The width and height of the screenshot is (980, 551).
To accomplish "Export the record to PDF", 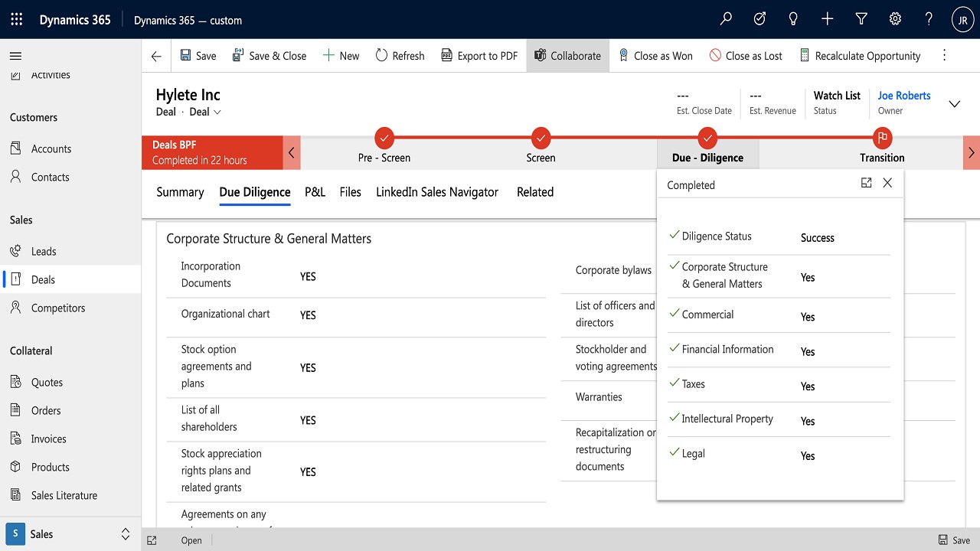I will pos(479,56).
